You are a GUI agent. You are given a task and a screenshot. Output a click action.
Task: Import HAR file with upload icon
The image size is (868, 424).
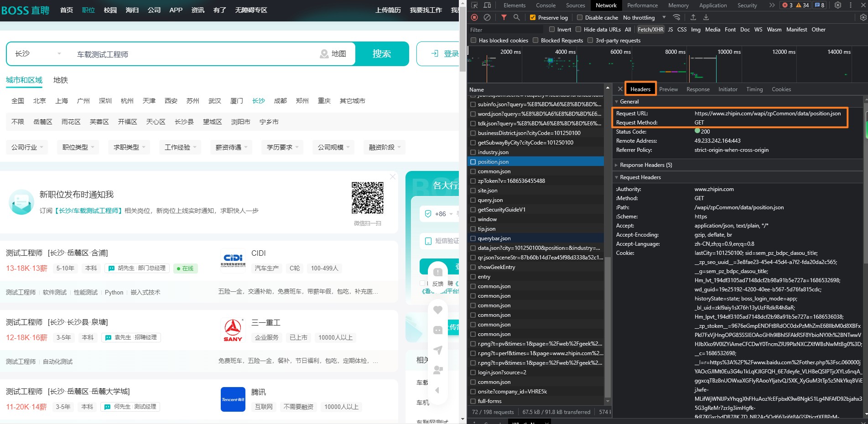pyautogui.click(x=693, y=17)
